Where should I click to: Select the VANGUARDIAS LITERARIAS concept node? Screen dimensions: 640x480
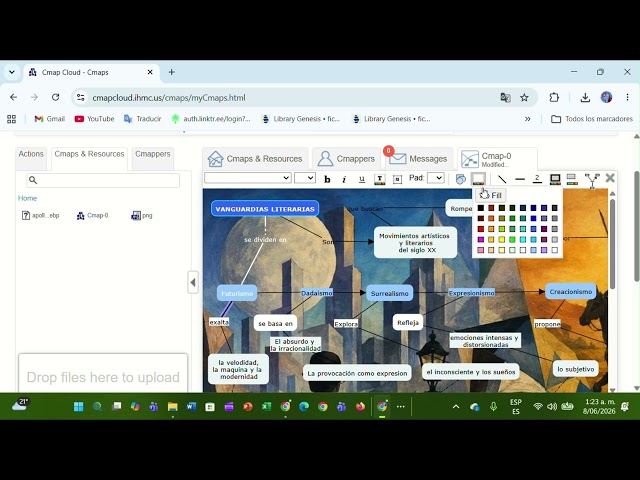click(265, 209)
